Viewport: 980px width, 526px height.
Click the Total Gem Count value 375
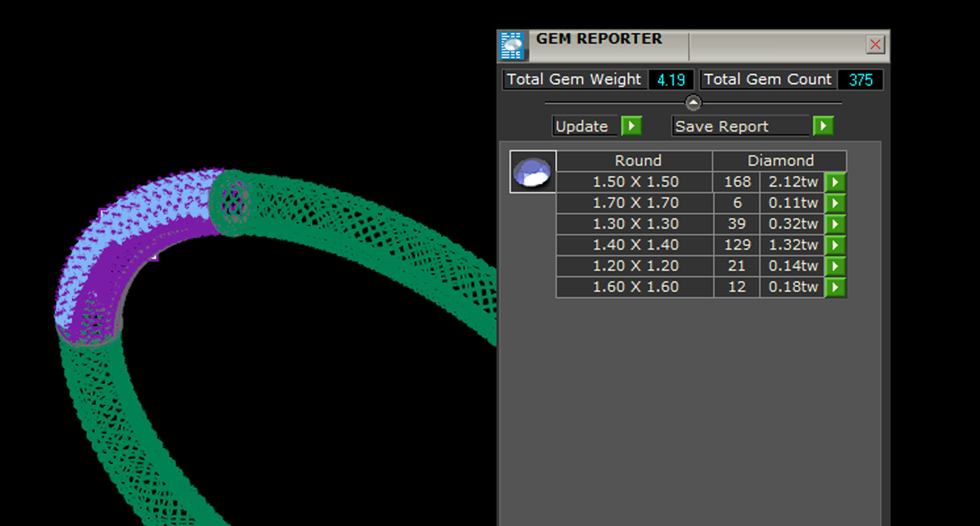(x=860, y=80)
